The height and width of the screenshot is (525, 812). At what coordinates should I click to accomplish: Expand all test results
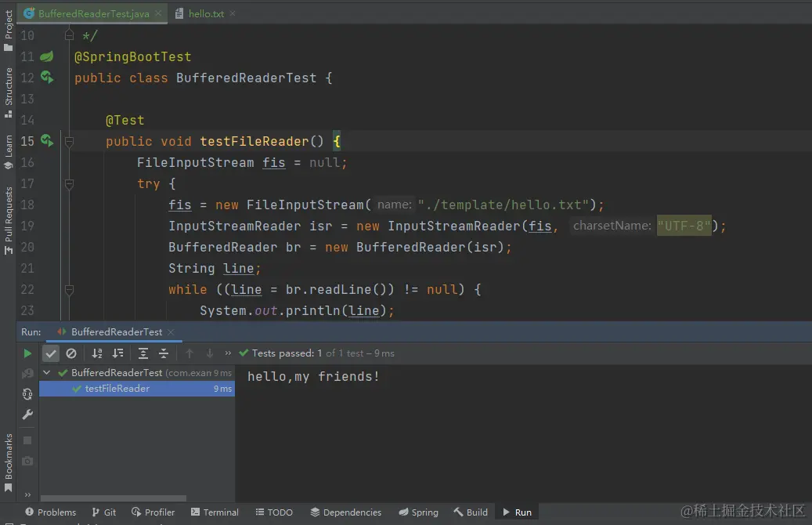tap(143, 353)
